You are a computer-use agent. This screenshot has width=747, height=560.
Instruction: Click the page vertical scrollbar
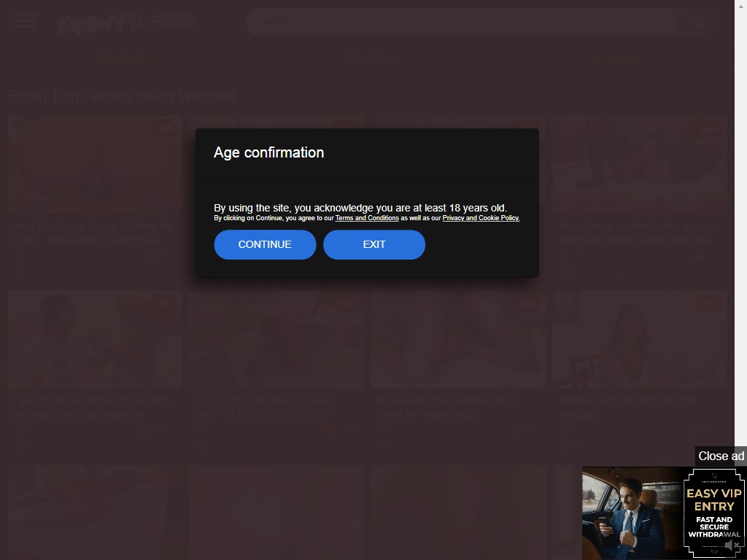(x=740, y=280)
